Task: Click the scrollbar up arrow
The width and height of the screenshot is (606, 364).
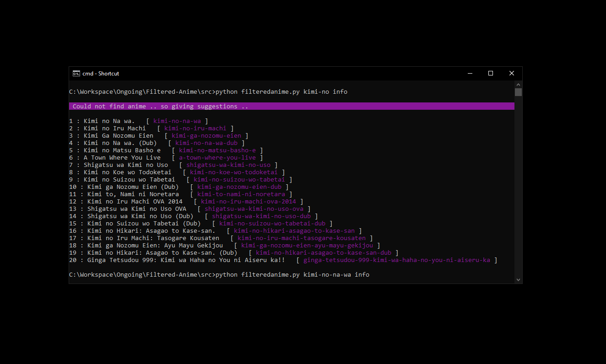Action: 518,85
